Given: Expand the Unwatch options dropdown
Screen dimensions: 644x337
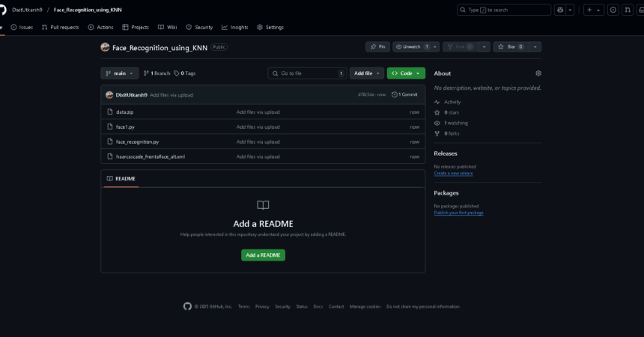Looking at the screenshot, I should pos(435,47).
